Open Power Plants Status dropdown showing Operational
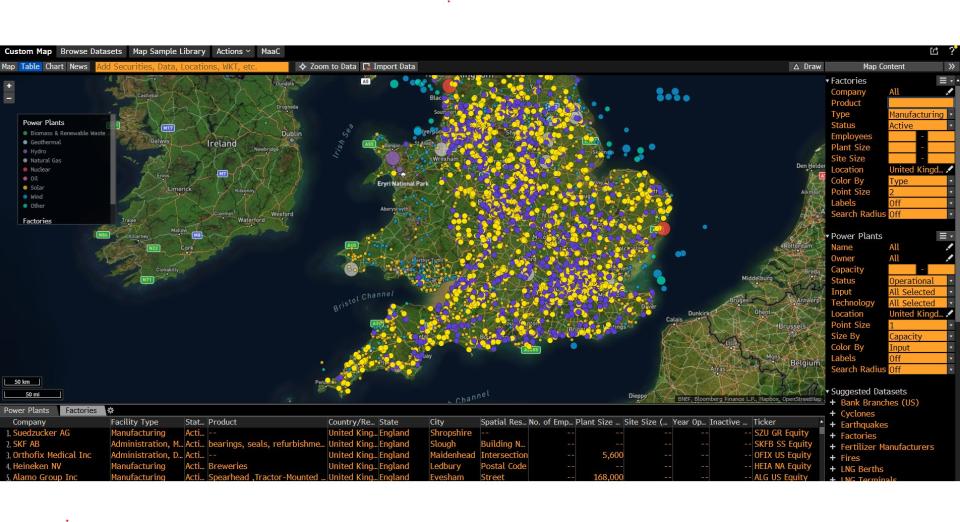The height and width of the screenshot is (522, 960). click(x=921, y=281)
